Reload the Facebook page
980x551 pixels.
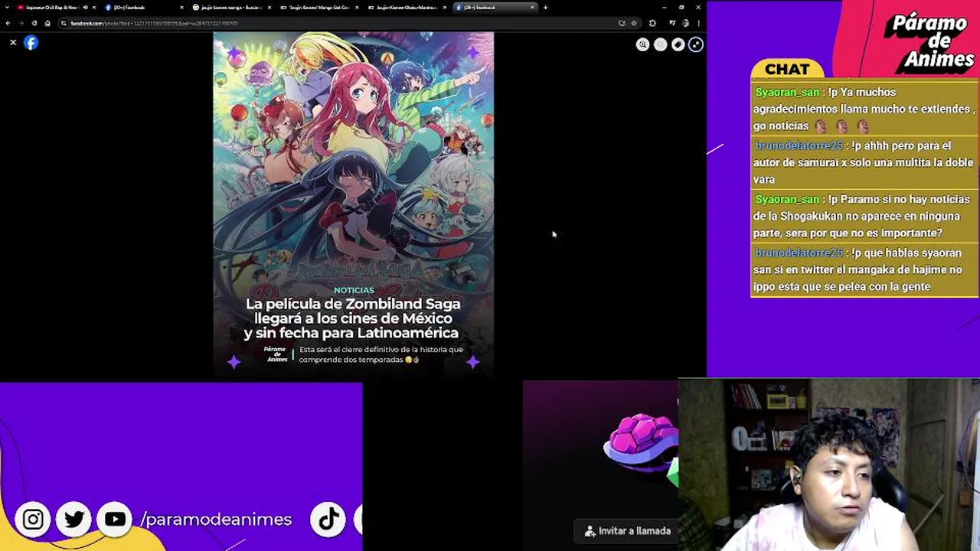click(34, 23)
